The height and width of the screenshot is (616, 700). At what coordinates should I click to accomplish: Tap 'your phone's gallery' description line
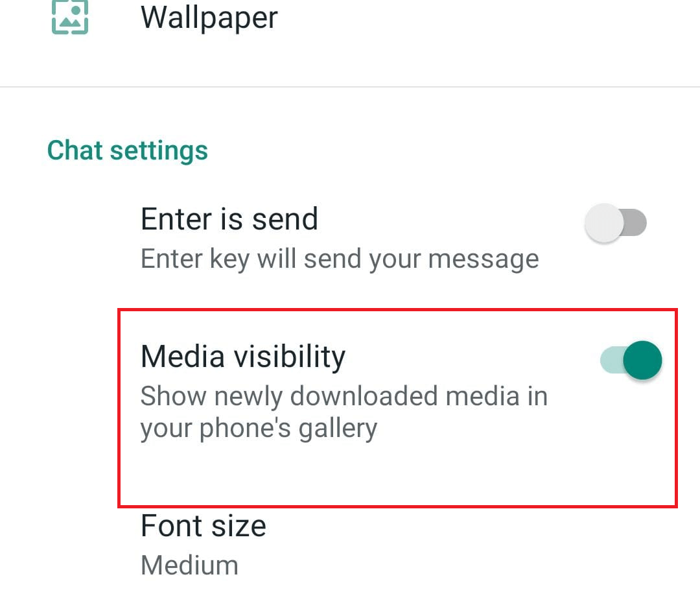259,429
